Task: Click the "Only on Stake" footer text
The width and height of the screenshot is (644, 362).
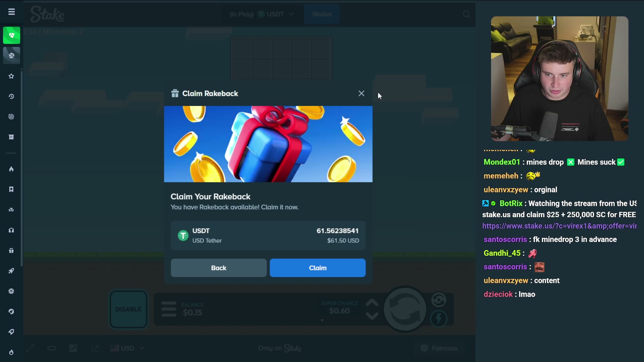Action: click(x=280, y=348)
